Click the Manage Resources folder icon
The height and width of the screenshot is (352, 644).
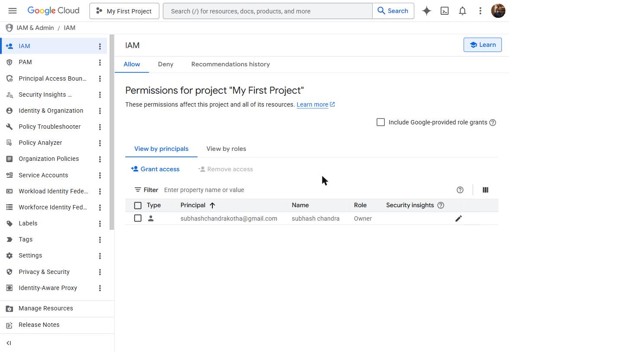pos(10,308)
